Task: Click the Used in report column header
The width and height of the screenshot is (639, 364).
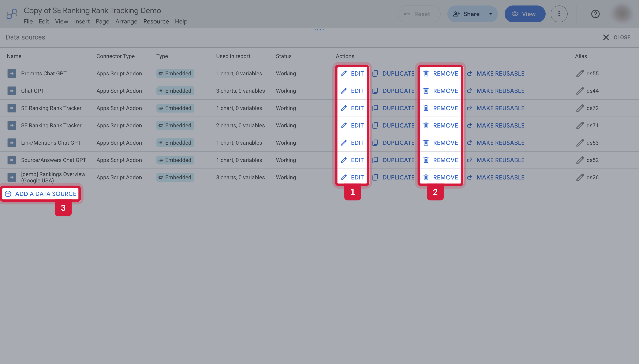Action: [233, 56]
